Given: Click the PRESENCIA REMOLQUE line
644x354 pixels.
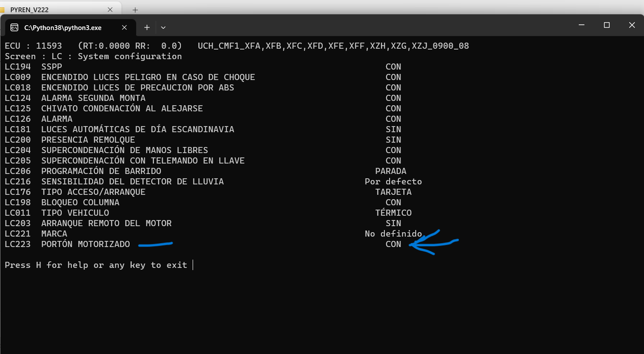Looking at the screenshot, I should point(88,140).
